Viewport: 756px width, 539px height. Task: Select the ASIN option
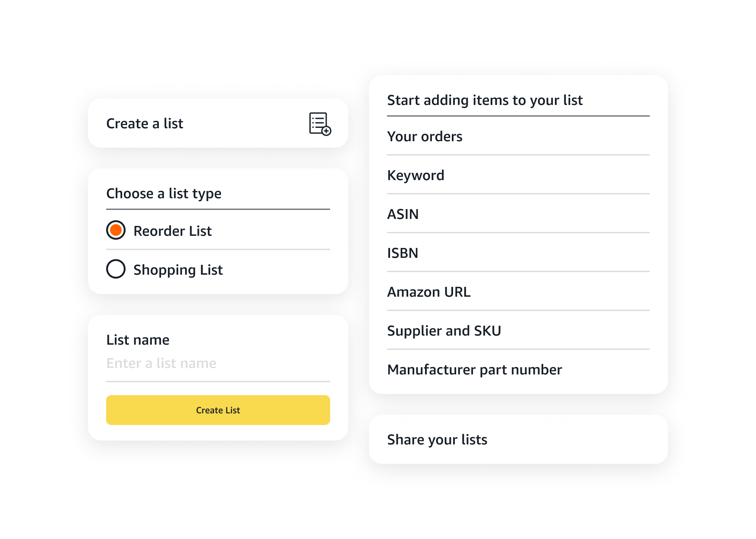point(403,214)
